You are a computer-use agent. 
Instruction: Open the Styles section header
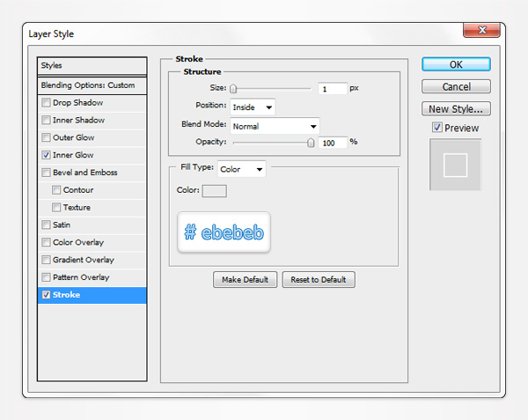(x=92, y=65)
